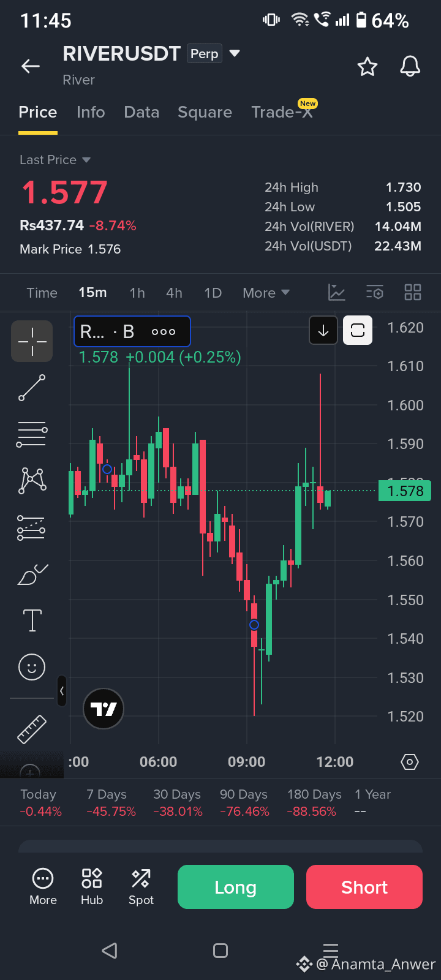Open the Fibonacci retracement tool
This screenshot has height=980, width=441.
pyautogui.click(x=32, y=434)
